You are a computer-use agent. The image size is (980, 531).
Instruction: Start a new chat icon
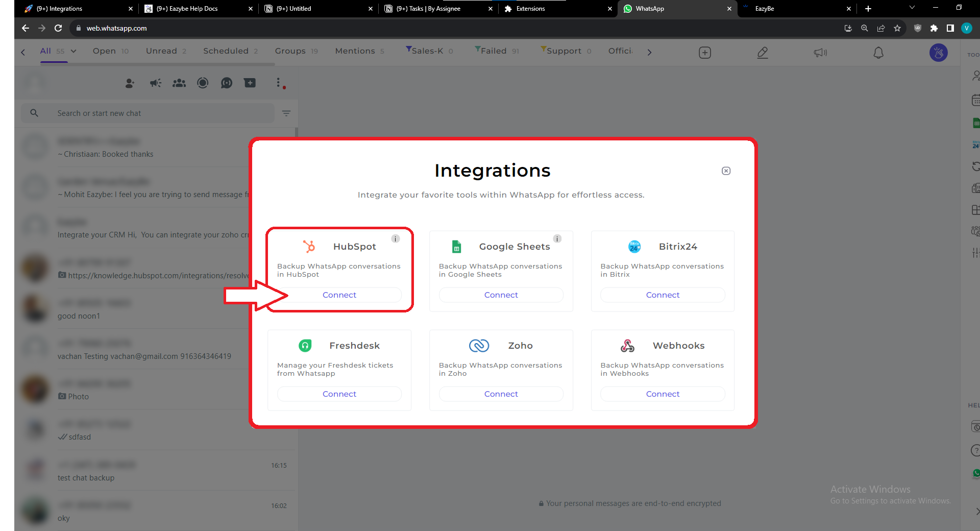(250, 83)
